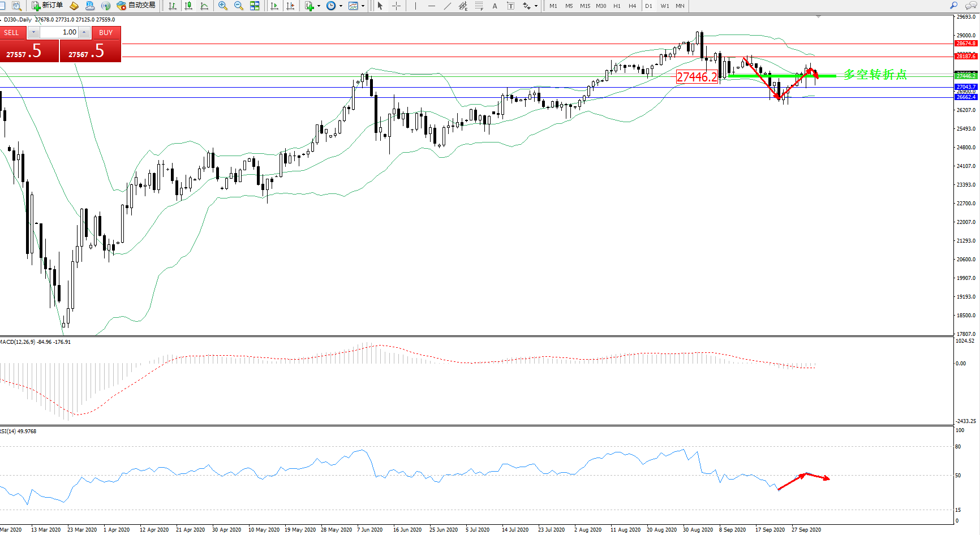Screen dimensions: 980x535
Task: Click the zoom out magnifier icon
Action: [x=239, y=6]
